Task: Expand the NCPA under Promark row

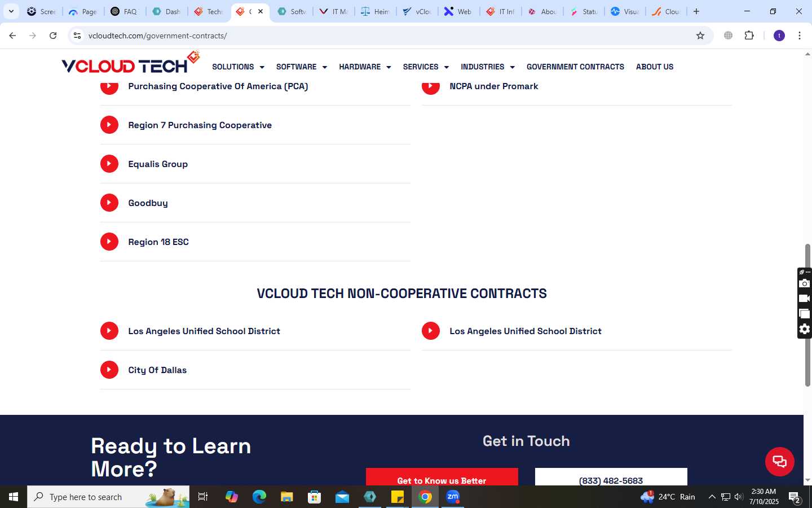Action: point(576,86)
